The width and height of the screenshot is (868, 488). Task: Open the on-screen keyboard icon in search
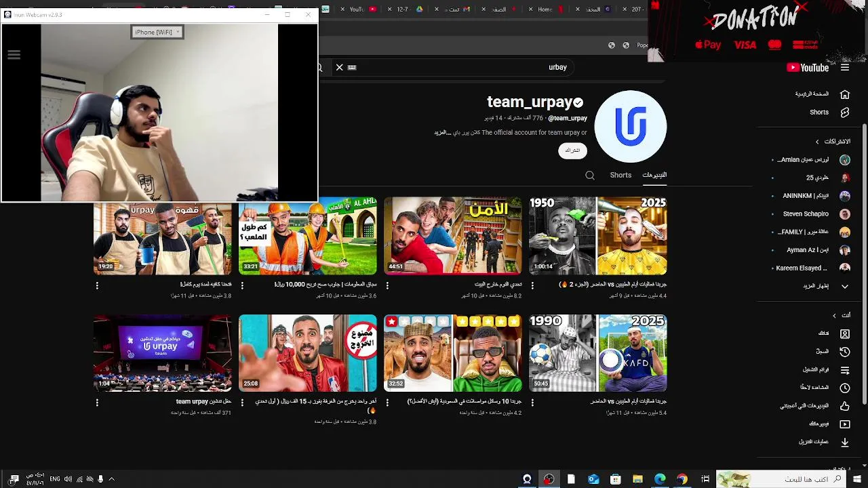coord(352,67)
